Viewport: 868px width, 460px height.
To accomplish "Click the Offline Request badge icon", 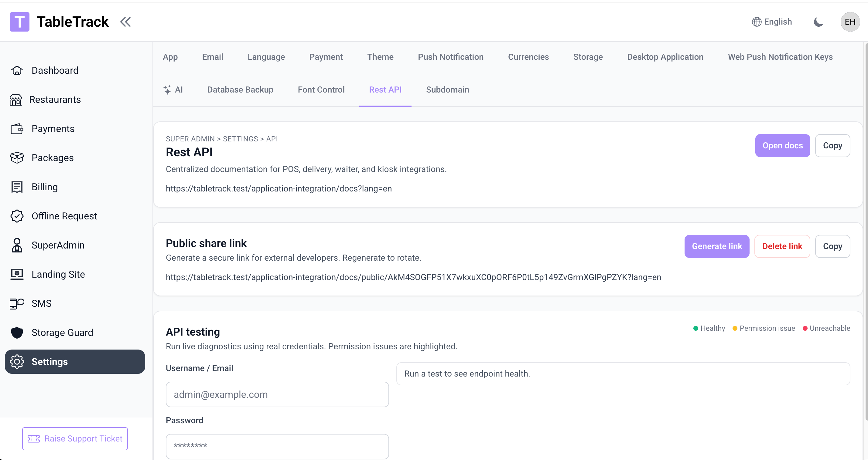I will [17, 216].
